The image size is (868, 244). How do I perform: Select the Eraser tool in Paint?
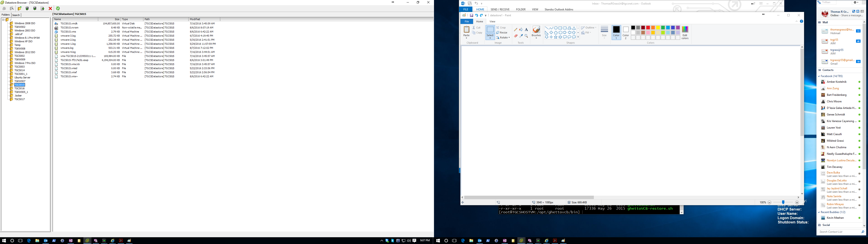tap(516, 36)
